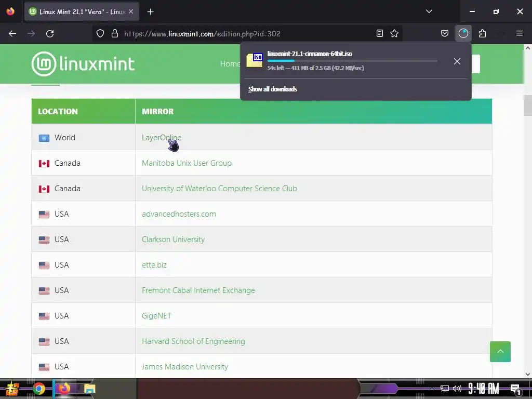Open the shield tracking protection icon
Viewport: 532px width, 399px height.
[x=100, y=34]
